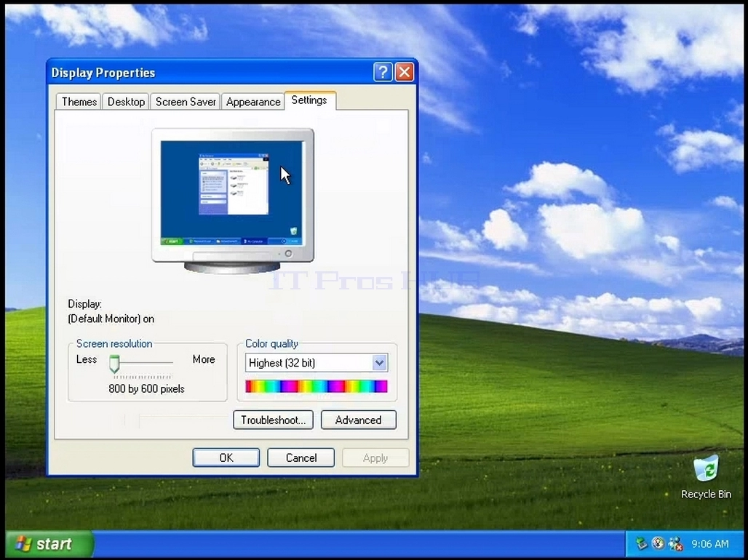This screenshot has height=560, width=748.
Task: Expand the Color quality dropdown arrow
Action: pyautogui.click(x=379, y=363)
